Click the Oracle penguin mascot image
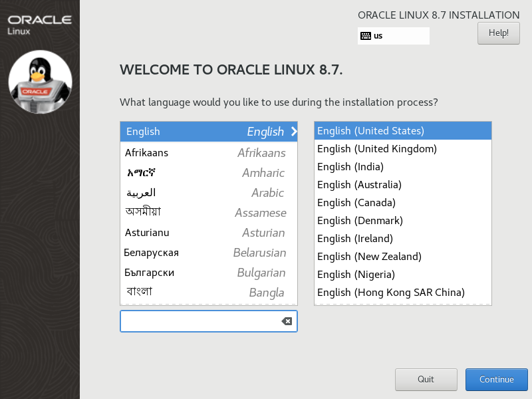This screenshot has width=532, height=399. (x=40, y=82)
